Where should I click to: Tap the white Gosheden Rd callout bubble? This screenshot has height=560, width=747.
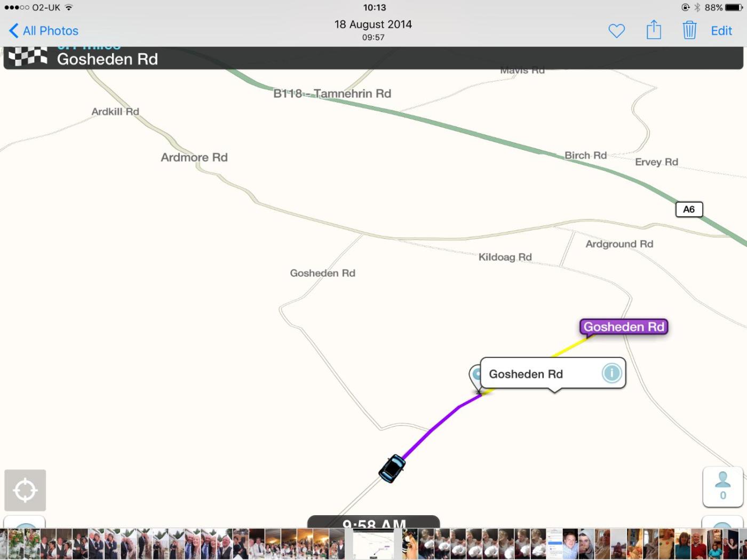[x=539, y=374]
